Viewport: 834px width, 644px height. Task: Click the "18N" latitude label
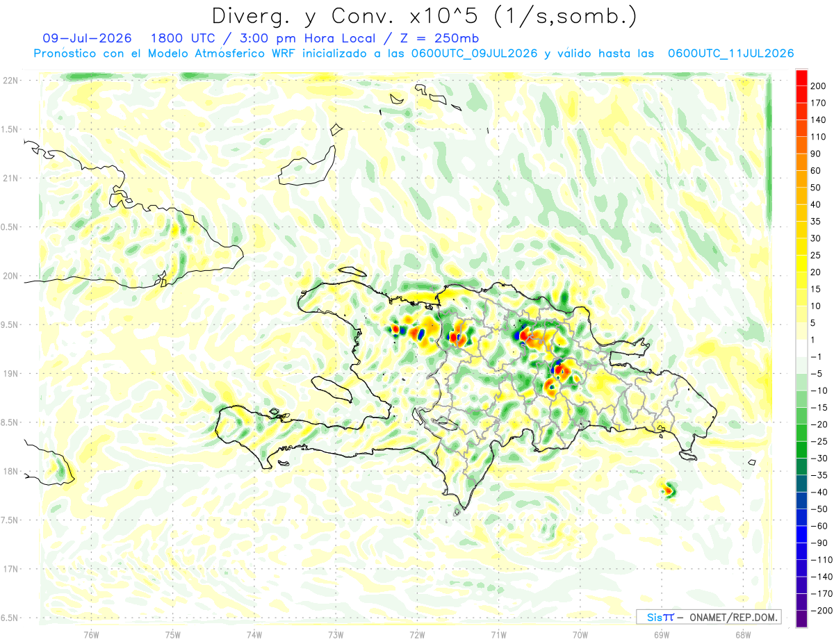(11, 471)
